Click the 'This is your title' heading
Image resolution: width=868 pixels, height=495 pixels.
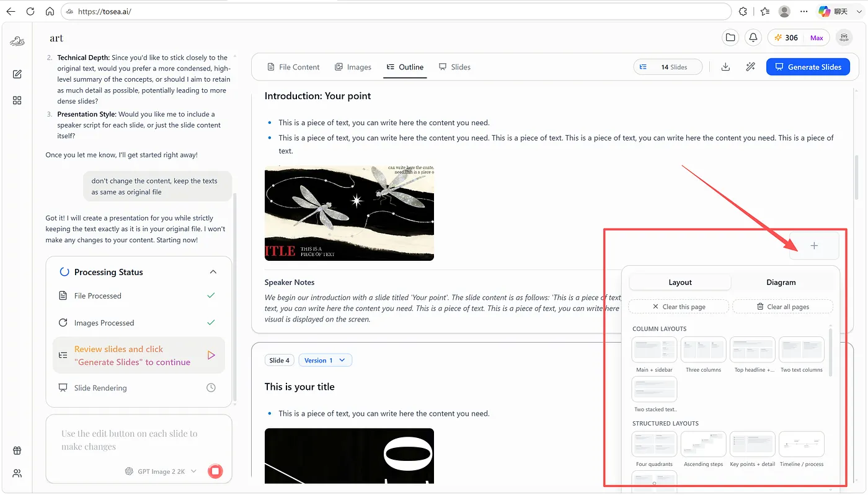pos(299,387)
